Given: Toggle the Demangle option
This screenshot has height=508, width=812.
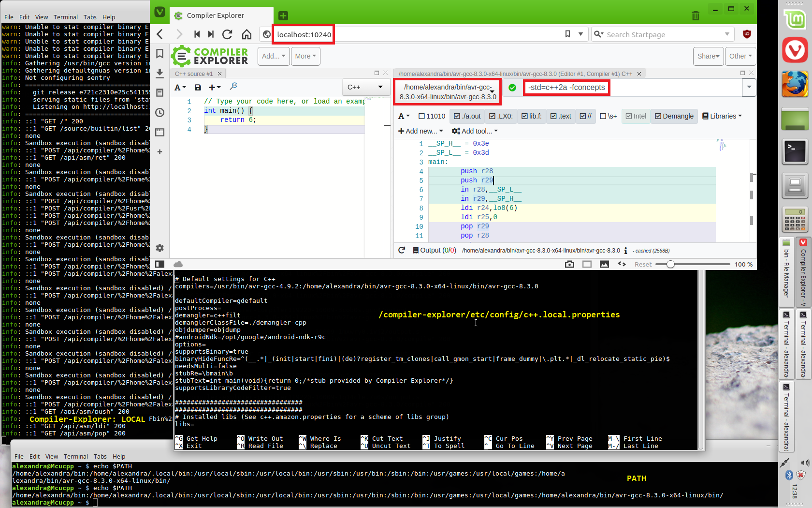Looking at the screenshot, I should [674, 116].
